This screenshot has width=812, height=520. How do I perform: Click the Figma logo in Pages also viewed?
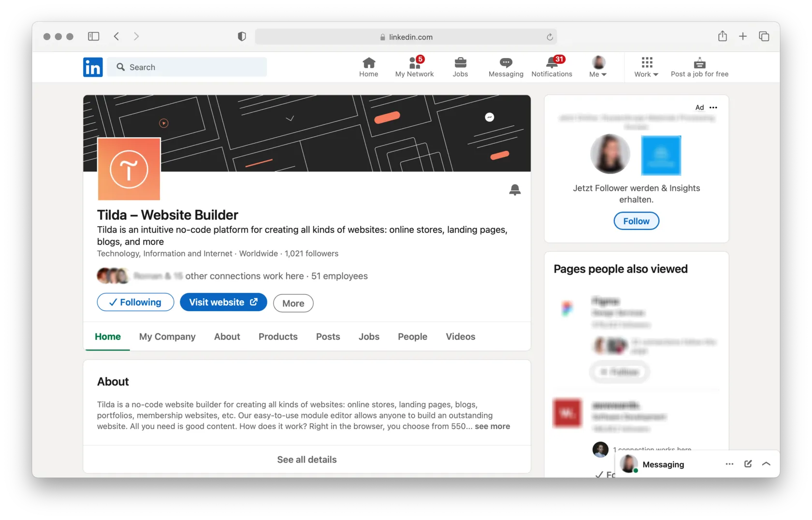567,307
